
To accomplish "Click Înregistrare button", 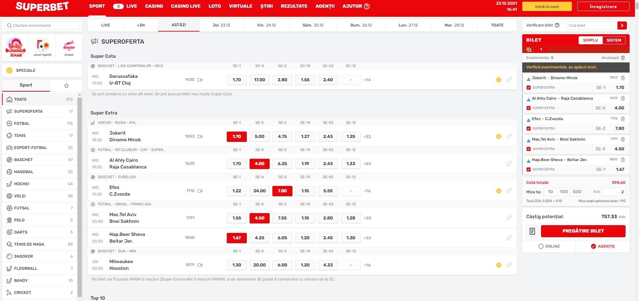I will 603,6.
